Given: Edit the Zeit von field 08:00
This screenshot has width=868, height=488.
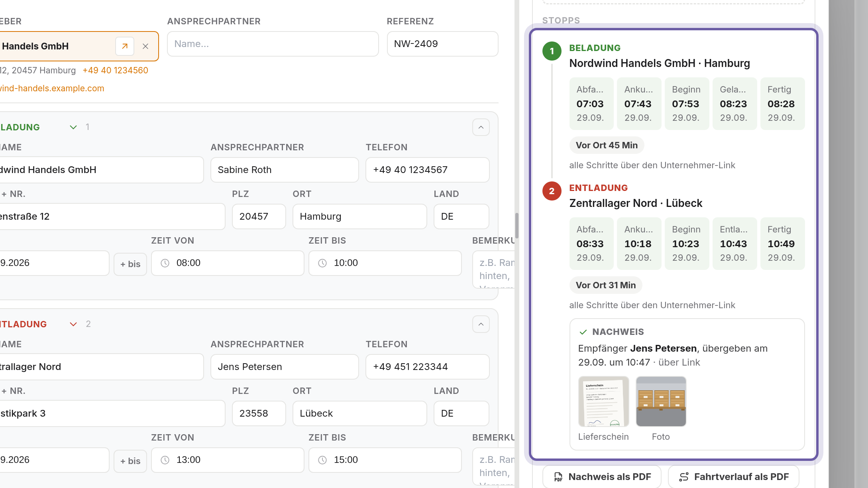Looking at the screenshot, I should pos(228,263).
